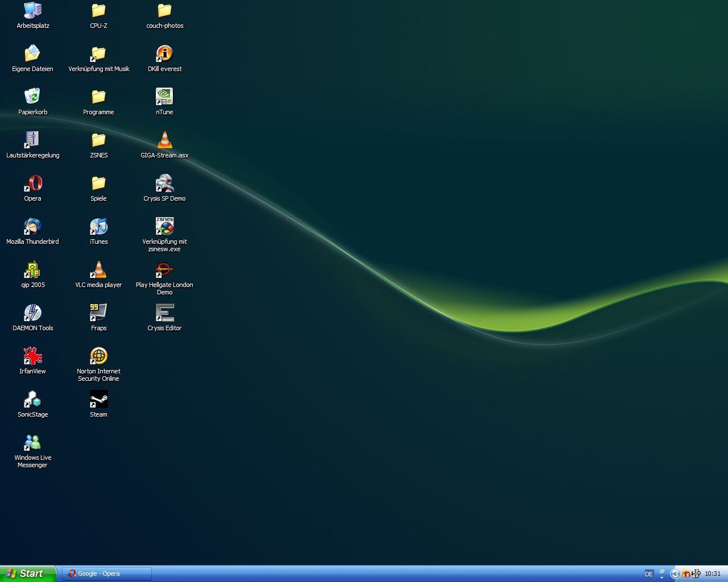Open the Windows Start menu
Viewport: 728px width, 582px height.
pos(28,573)
